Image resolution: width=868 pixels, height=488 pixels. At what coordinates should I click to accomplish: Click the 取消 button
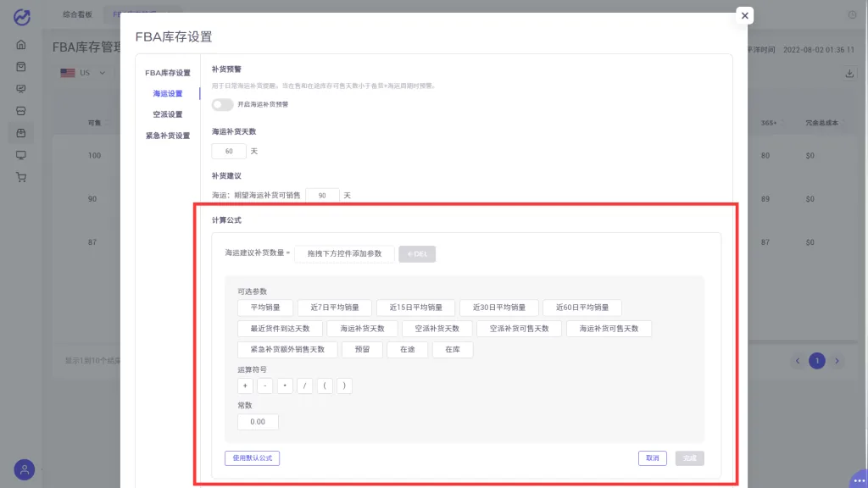click(652, 458)
